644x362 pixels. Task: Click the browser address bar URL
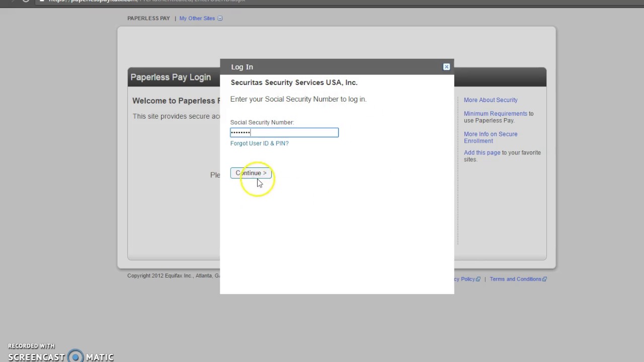(147, 1)
